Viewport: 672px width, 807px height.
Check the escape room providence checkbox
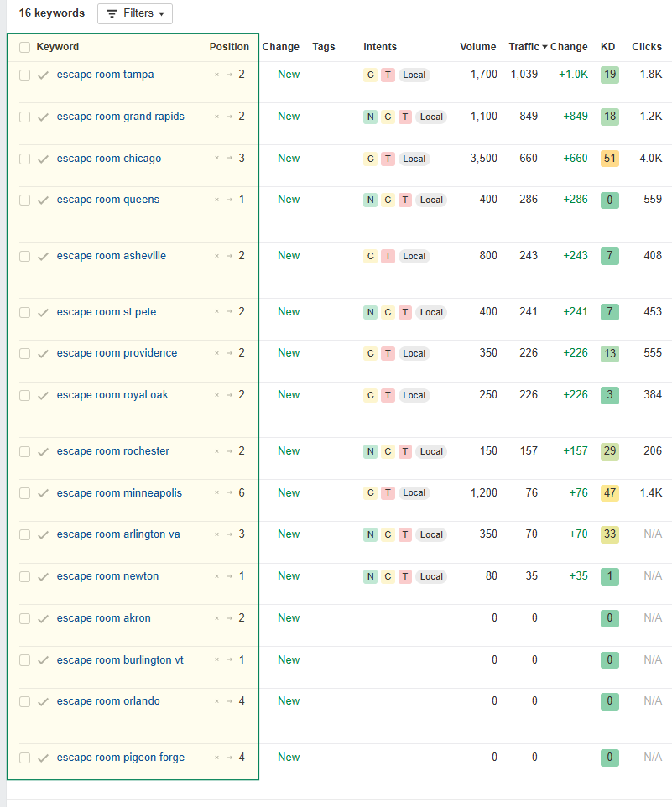click(24, 353)
